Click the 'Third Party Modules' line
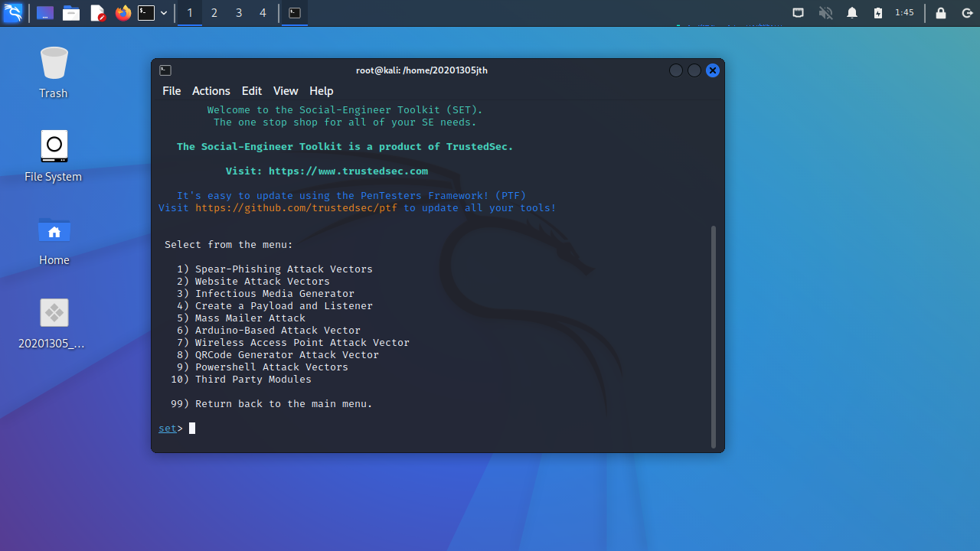Screen dimensions: 980x551 [241, 380]
